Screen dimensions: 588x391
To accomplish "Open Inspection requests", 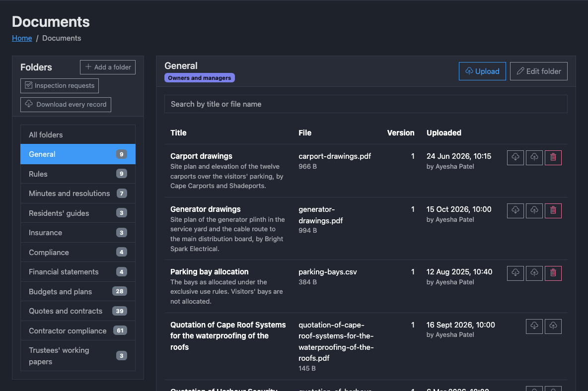I will pyautogui.click(x=60, y=86).
